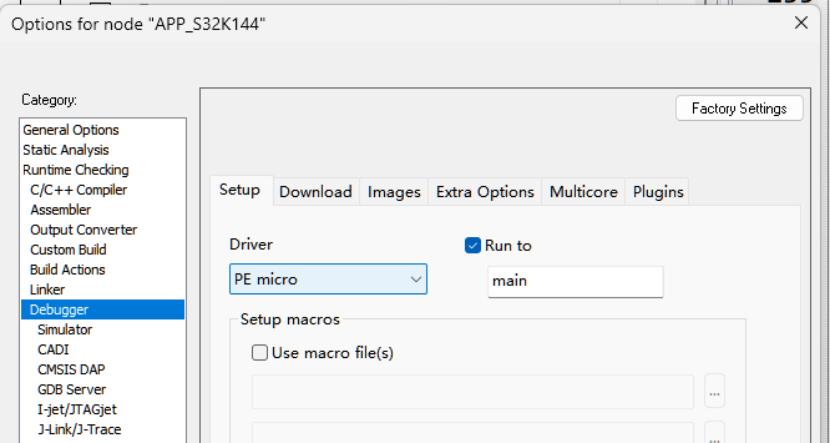Select Simulator under Debugger
830x443 pixels.
pyautogui.click(x=65, y=330)
